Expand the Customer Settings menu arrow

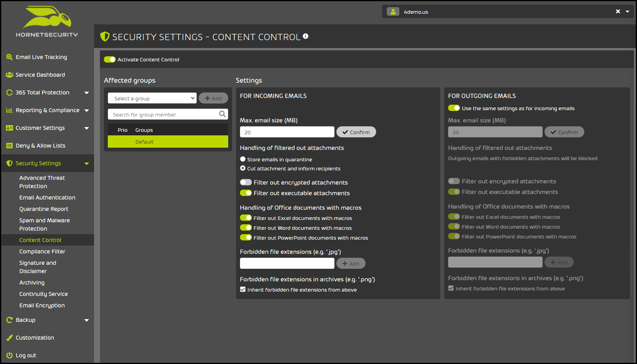pyautogui.click(x=87, y=128)
